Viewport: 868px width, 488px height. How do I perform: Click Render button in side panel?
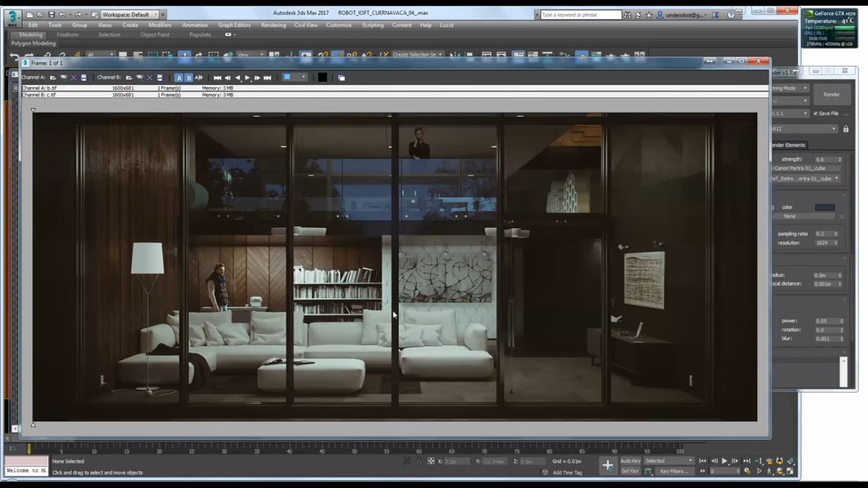pos(832,94)
